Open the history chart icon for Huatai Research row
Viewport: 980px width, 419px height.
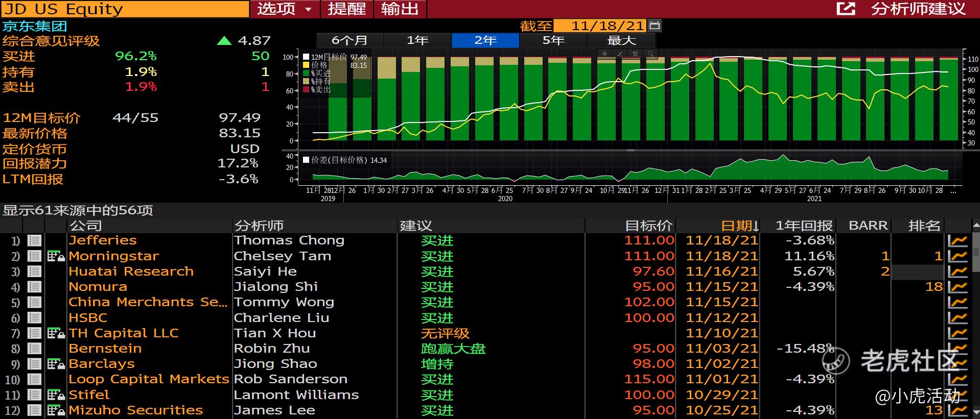[x=958, y=272]
